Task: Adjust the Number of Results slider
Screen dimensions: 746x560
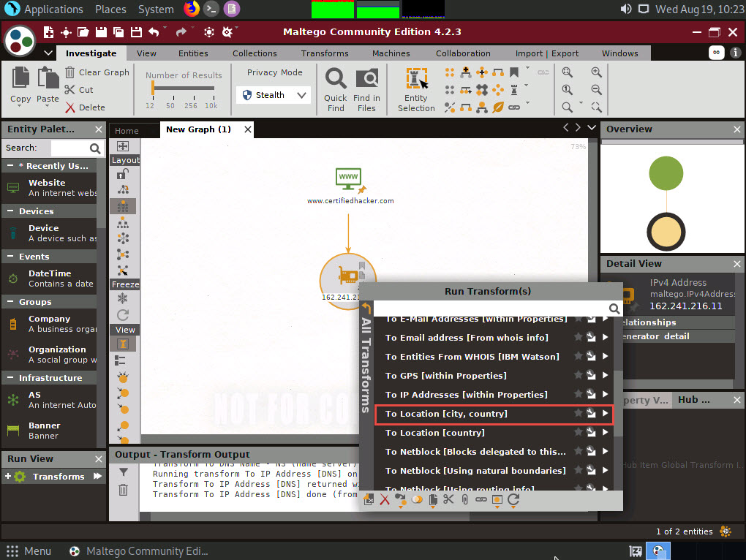Action: [153, 88]
